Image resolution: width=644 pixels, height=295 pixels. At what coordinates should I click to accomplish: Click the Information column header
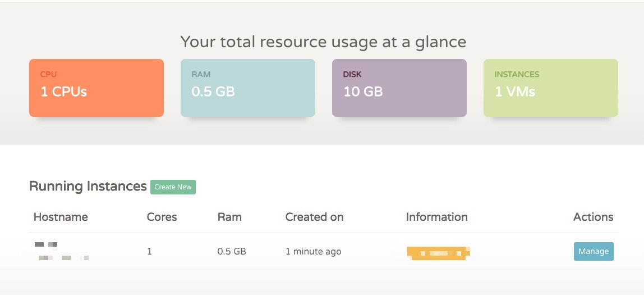tap(436, 217)
